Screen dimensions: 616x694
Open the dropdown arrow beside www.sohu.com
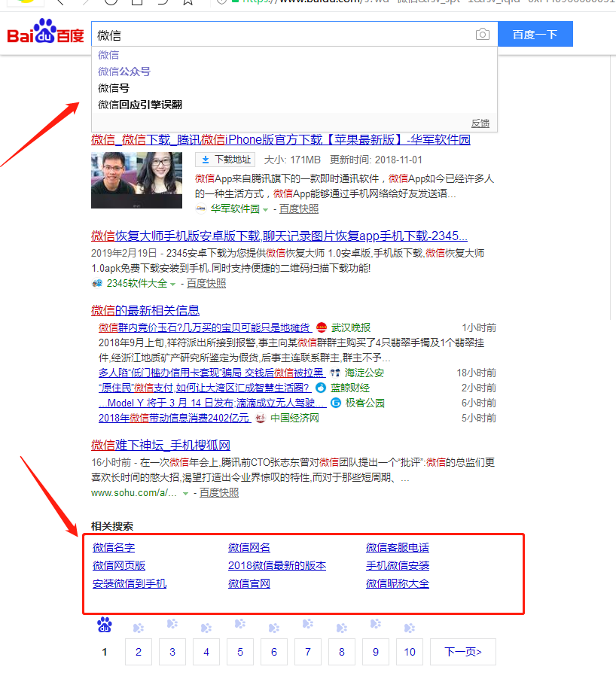coord(185,493)
